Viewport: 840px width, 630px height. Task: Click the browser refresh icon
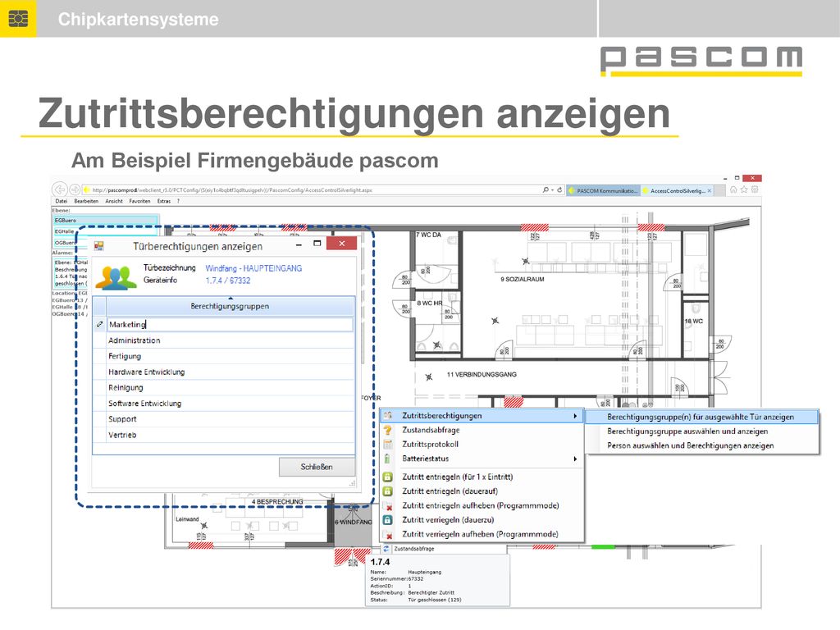click(559, 189)
